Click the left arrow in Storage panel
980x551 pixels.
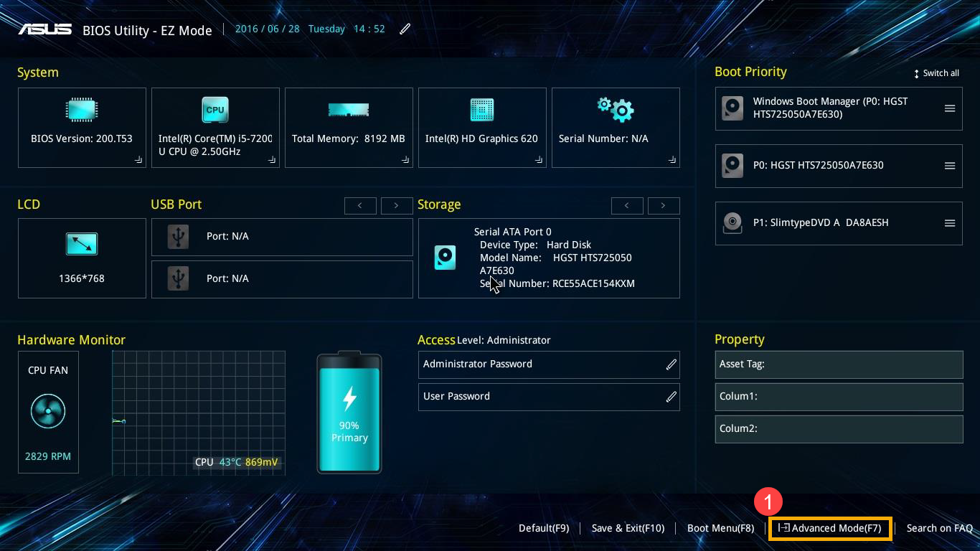coord(627,206)
